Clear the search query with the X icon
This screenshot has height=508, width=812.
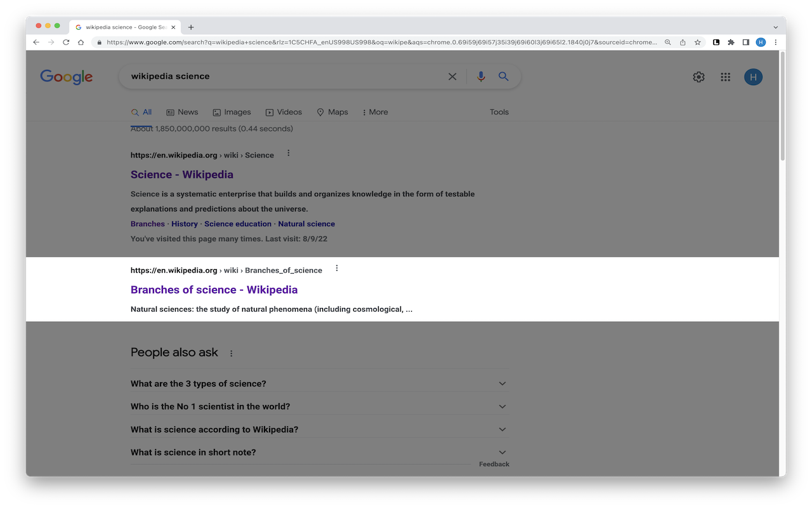click(452, 76)
